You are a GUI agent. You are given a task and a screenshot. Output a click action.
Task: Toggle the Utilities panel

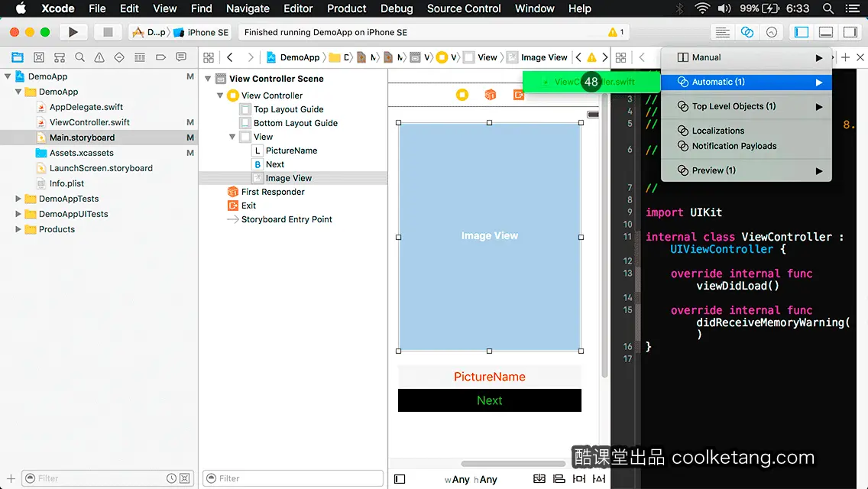coord(850,32)
